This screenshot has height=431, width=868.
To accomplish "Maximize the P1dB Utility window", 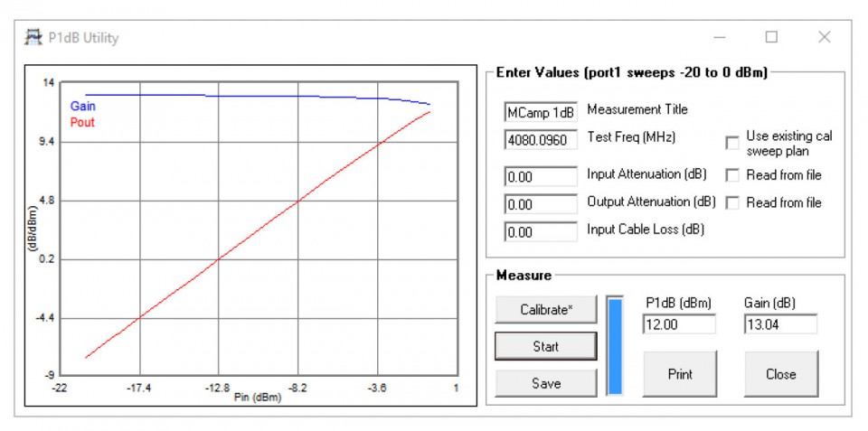I will click(771, 37).
